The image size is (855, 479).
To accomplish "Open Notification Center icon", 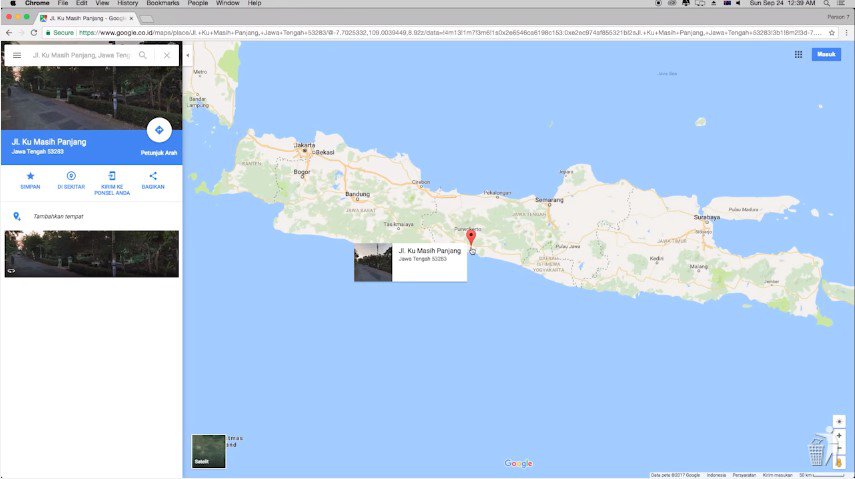I will tap(841, 3).
